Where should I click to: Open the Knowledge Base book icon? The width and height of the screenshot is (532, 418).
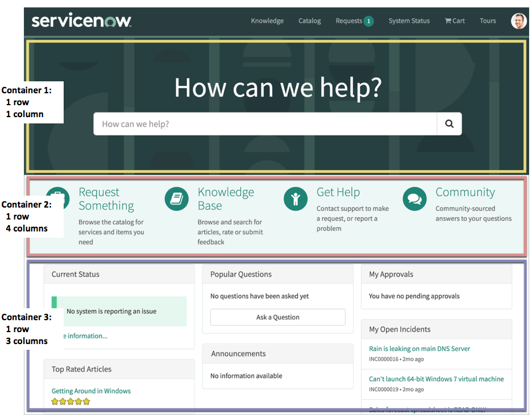point(176,198)
